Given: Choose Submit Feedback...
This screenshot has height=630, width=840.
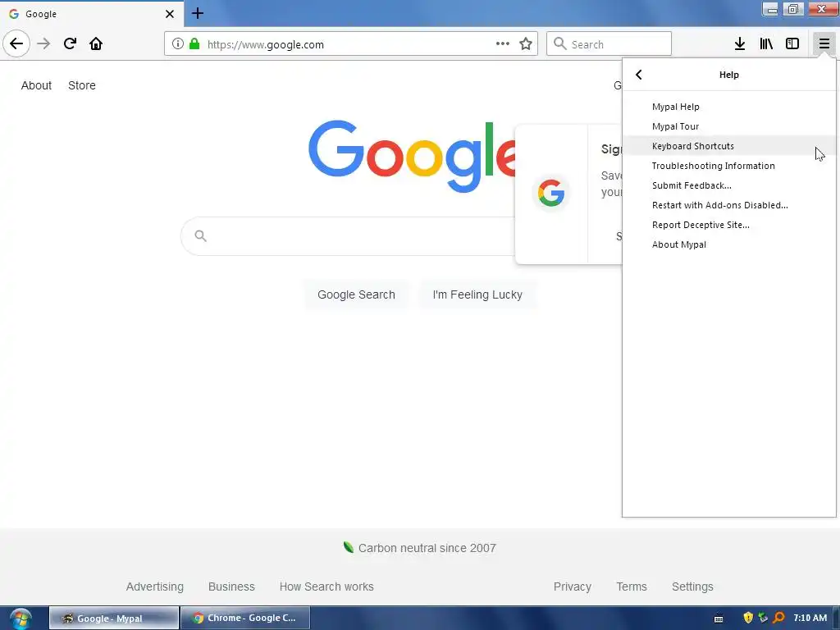Looking at the screenshot, I should (x=728, y=185).
